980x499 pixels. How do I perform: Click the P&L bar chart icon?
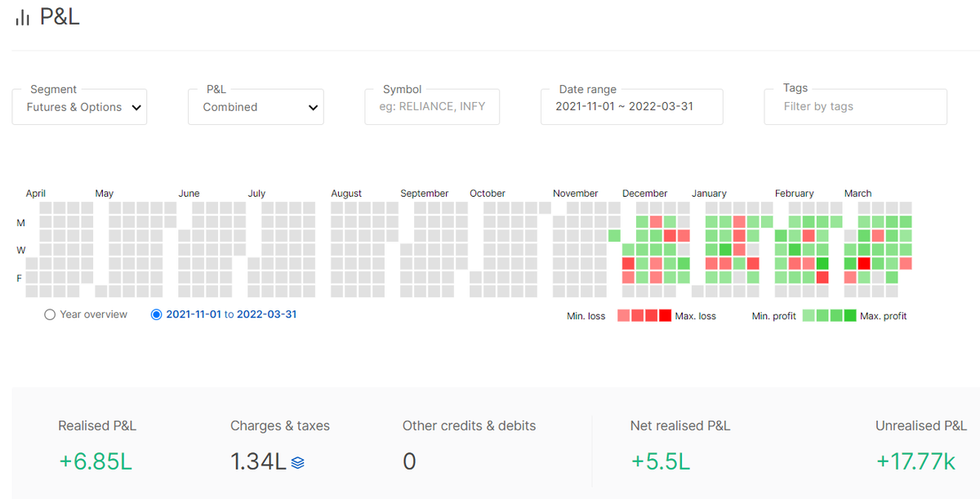(x=23, y=18)
